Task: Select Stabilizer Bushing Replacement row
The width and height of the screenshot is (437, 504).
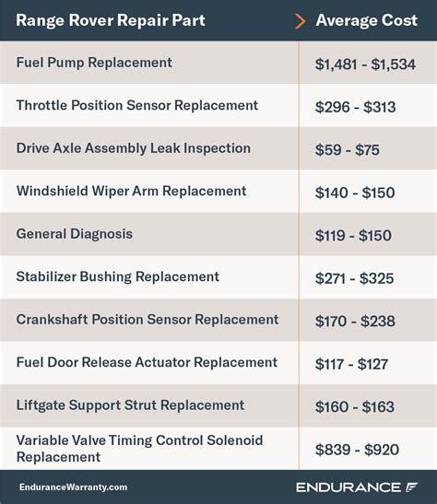Action: 218,277
